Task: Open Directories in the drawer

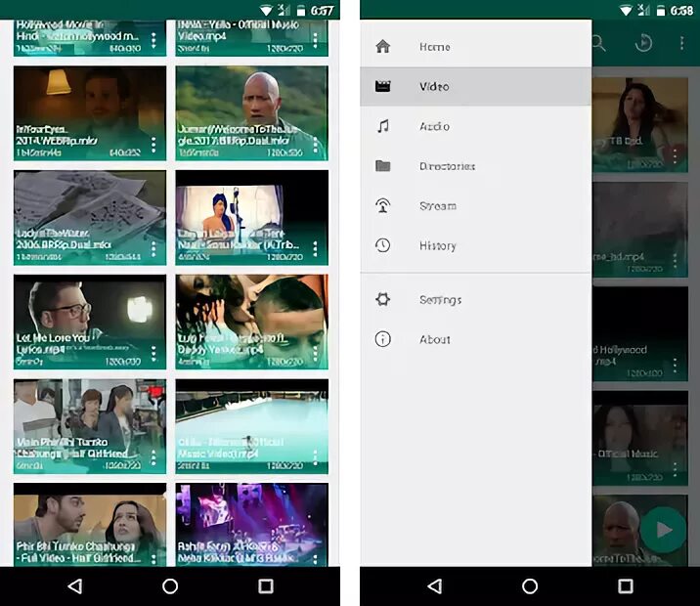Action: pyautogui.click(x=475, y=166)
